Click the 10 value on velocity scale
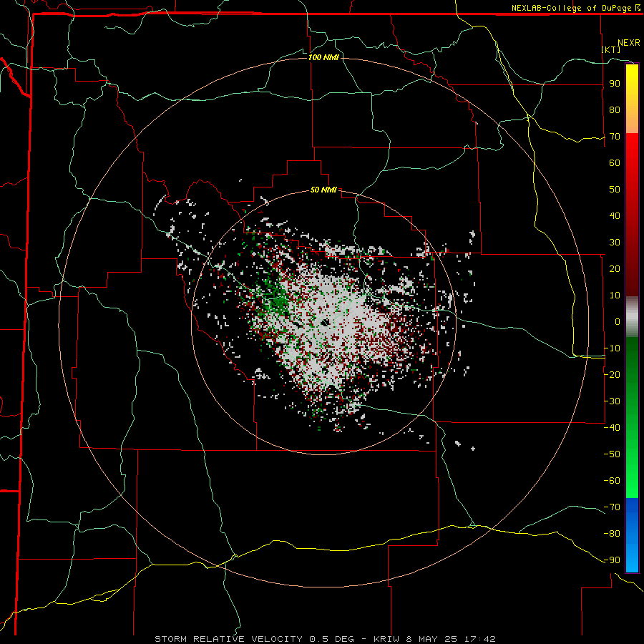This screenshot has height=644, width=644. coord(615,296)
